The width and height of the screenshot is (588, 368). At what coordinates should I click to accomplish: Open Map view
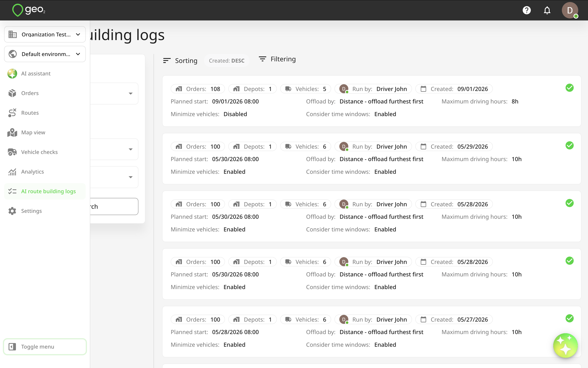click(45, 132)
